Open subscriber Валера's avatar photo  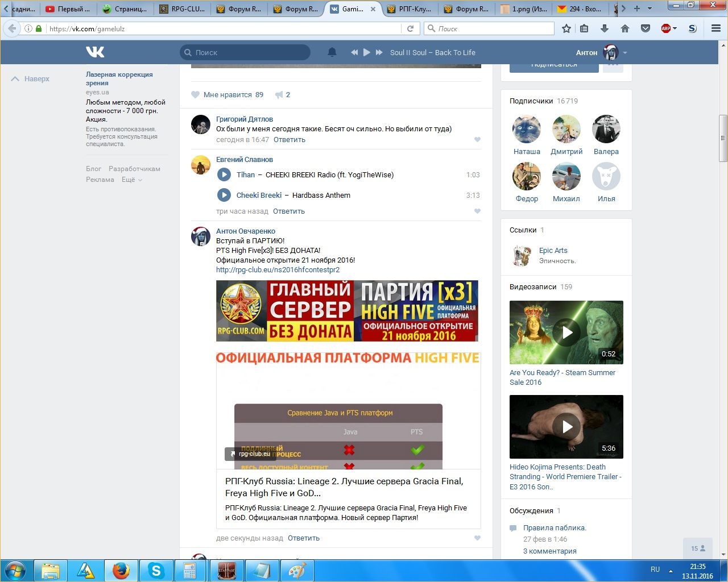606,129
